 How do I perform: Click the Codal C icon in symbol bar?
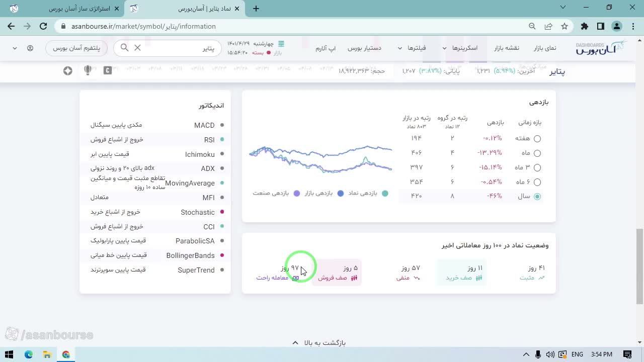(107, 70)
